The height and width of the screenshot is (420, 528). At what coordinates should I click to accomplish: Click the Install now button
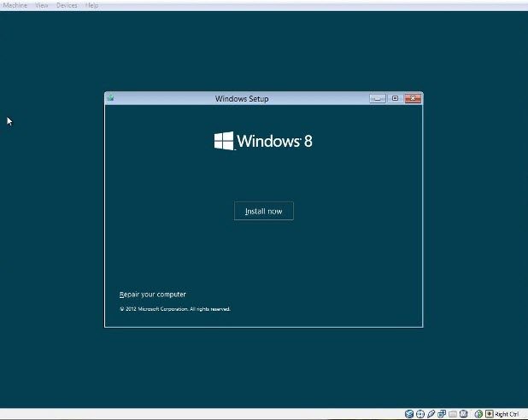264,211
